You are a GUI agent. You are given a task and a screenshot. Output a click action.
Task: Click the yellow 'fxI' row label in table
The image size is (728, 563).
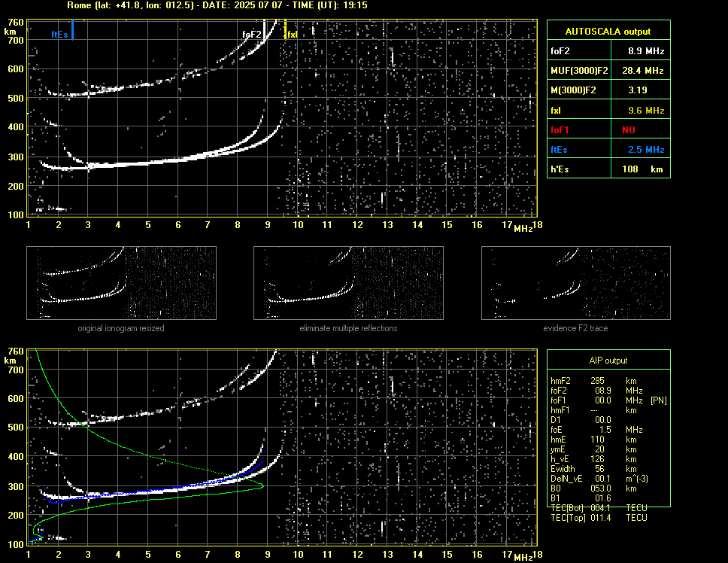pyautogui.click(x=556, y=111)
